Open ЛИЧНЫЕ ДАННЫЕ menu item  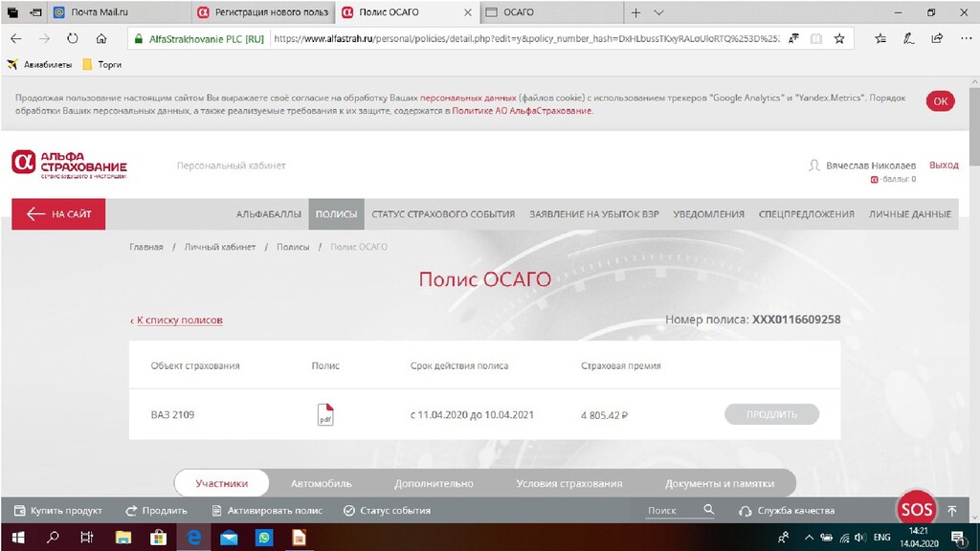coord(910,214)
